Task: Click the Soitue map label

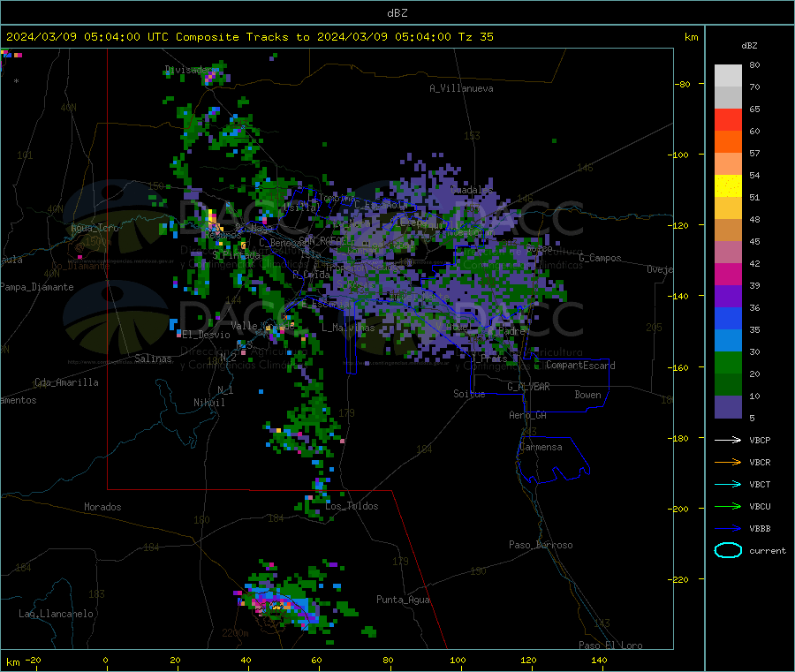Action: (469, 394)
